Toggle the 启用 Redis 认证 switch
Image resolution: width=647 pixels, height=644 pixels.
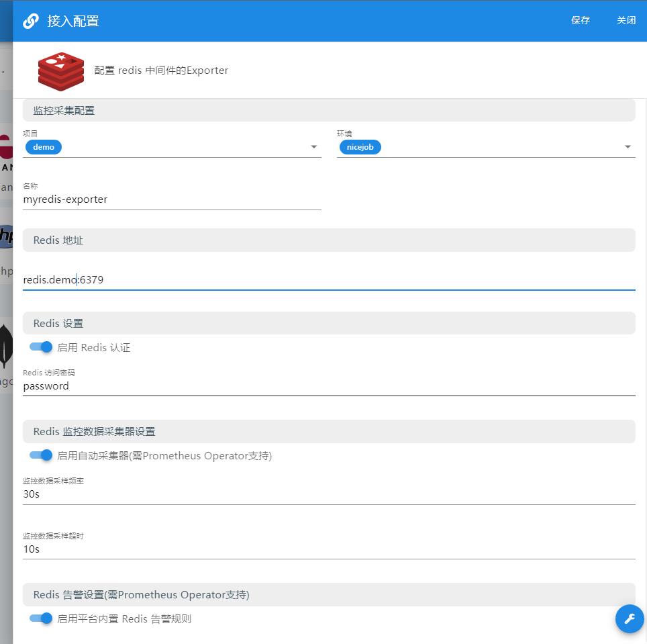coord(41,347)
